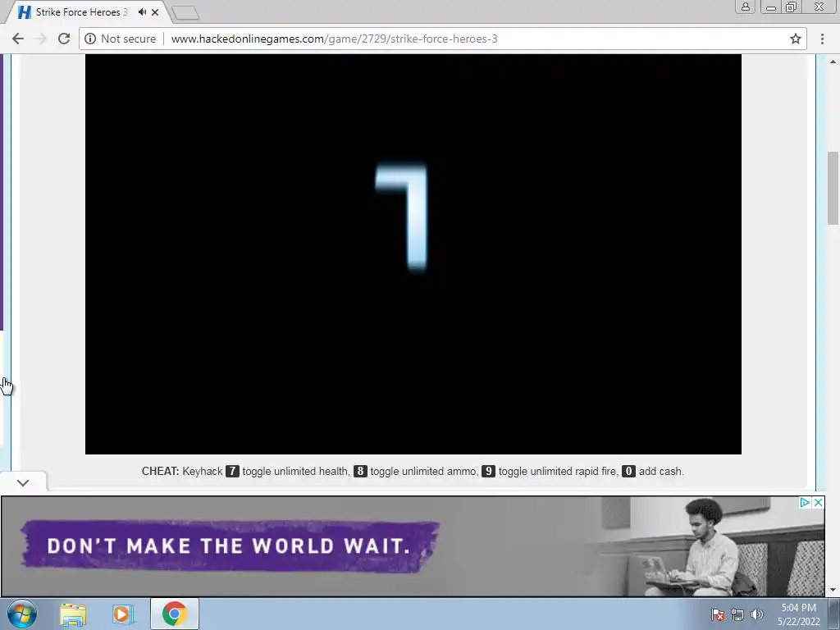Viewport: 840px width, 630px height.
Task: Open the taskbar clock 5:04 PM
Action: click(798, 614)
